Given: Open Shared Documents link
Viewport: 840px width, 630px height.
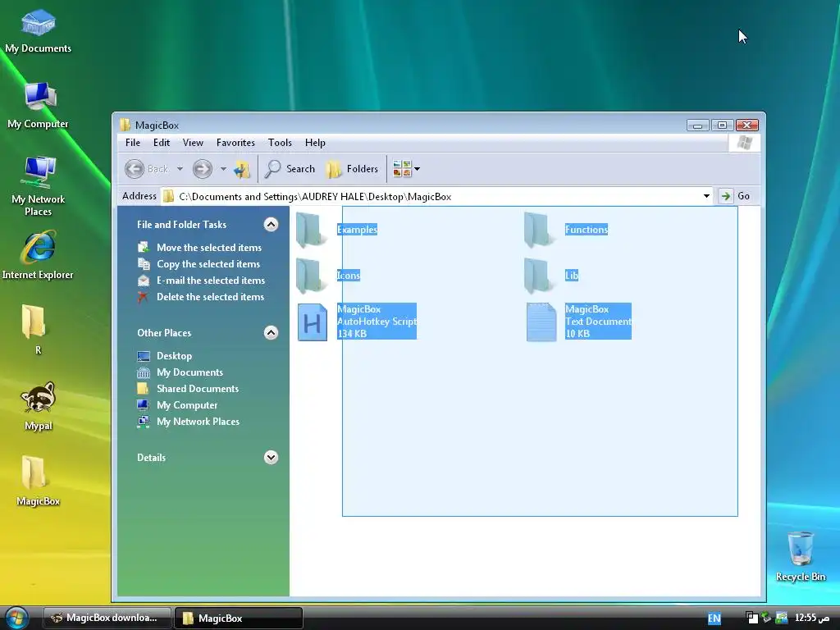Looking at the screenshot, I should coord(188,389).
